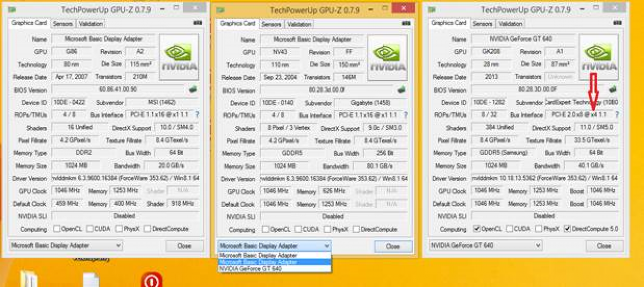This screenshot has height=287, width=644.
Task: Open Sensors tab in the G86 window
Action: [63, 24]
